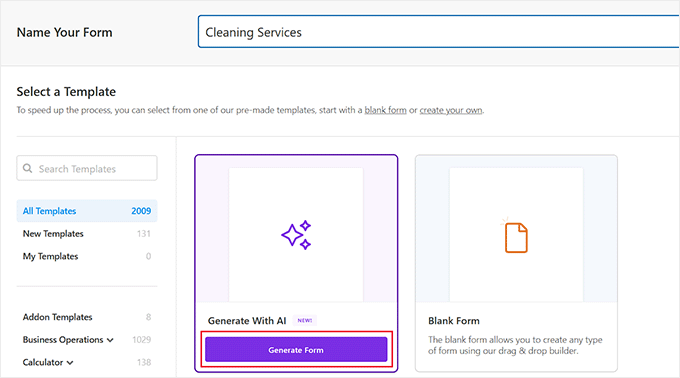Click the form name input field

(x=438, y=32)
